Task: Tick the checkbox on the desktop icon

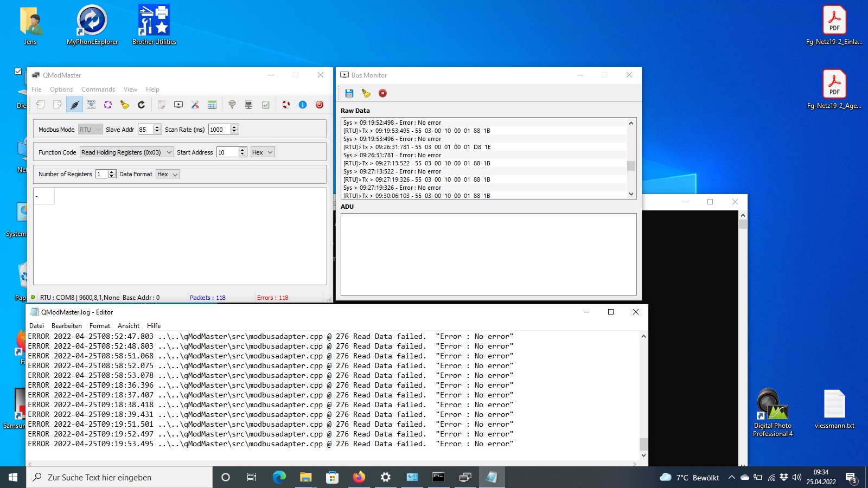Action: pyautogui.click(x=18, y=71)
